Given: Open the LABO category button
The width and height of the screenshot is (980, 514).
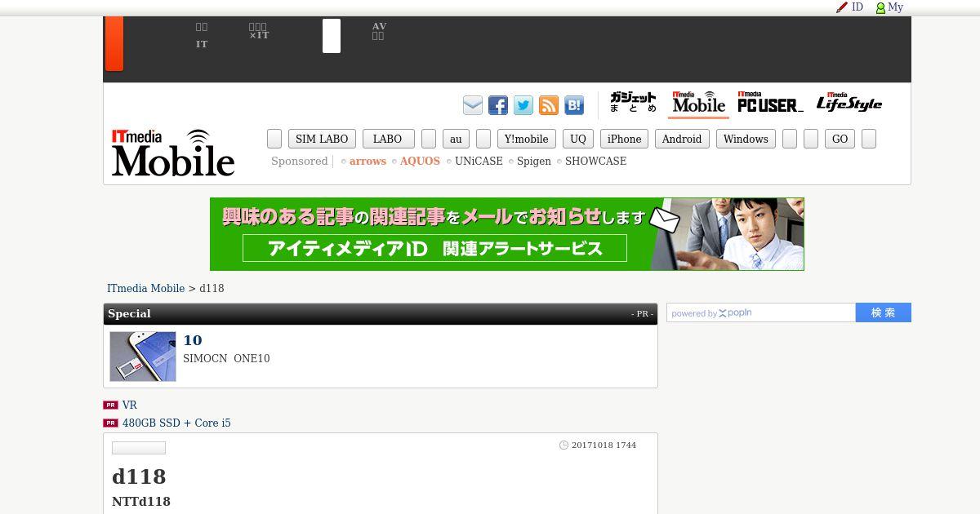Looking at the screenshot, I should [388, 139].
